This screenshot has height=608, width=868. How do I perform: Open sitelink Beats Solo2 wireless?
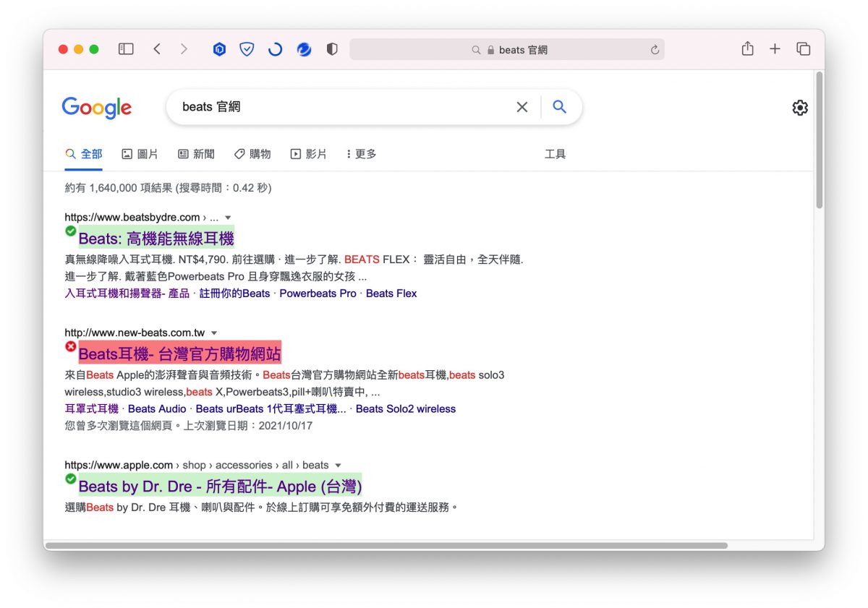coord(406,409)
